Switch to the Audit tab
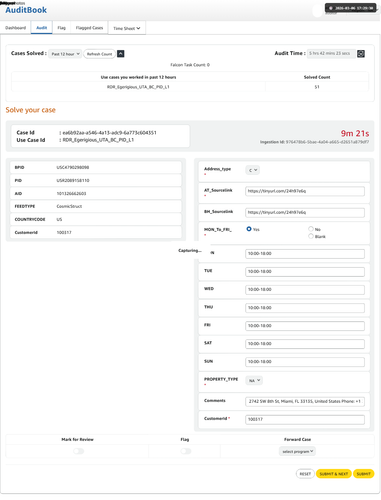The width and height of the screenshot is (381, 500). 42,28
